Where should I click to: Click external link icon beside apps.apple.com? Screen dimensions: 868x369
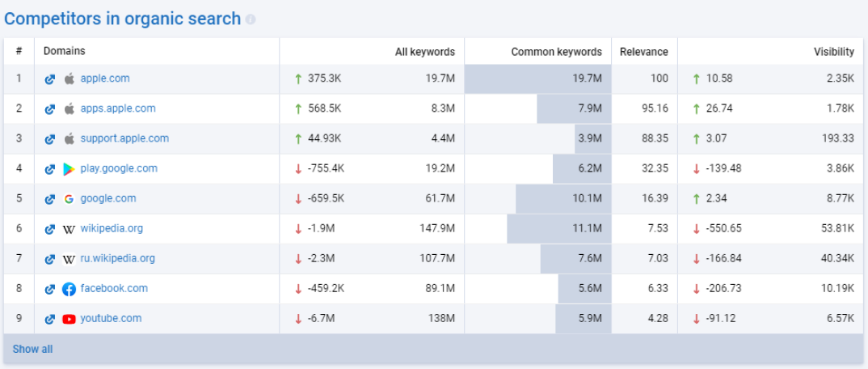(x=50, y=108)
